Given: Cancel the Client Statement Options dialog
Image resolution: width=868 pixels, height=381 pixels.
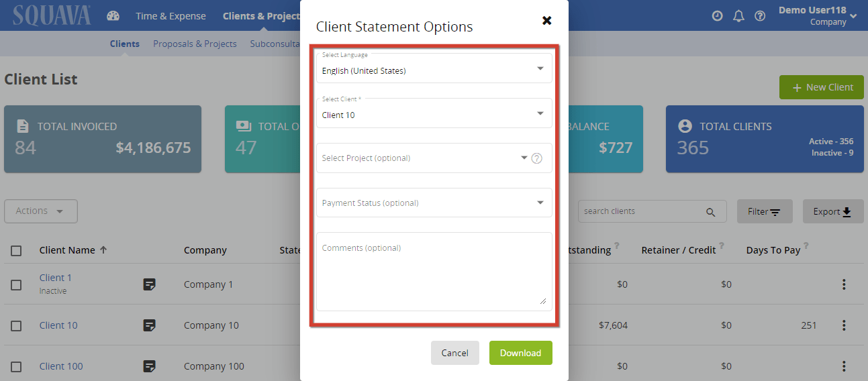Looking at the screenshot, I should [x=454, y=353].
